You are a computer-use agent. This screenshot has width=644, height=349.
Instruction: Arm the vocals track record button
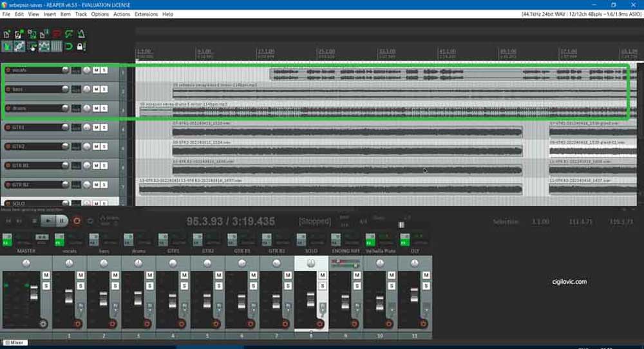tap(8, 70)
